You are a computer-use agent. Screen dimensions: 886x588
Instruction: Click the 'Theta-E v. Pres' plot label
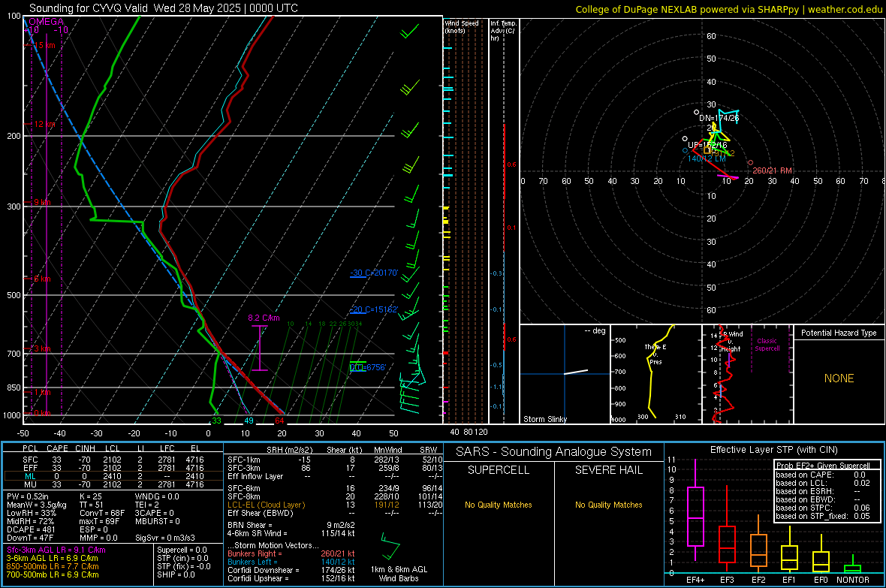(x=655, y=354)
